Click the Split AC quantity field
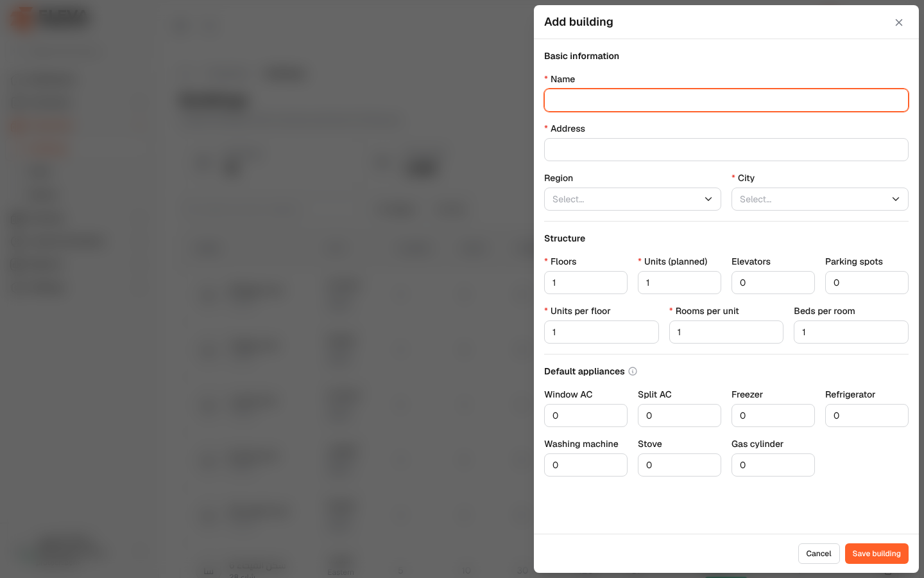 click(680, 416)
